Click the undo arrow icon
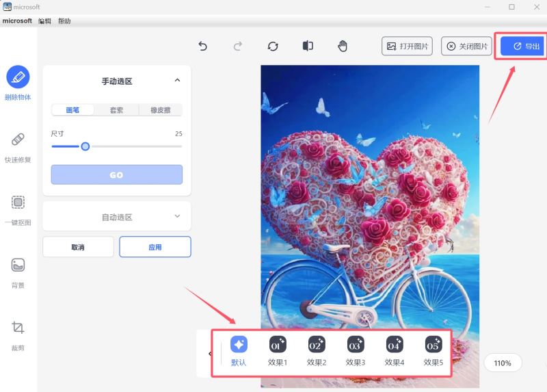The image size is (547, 392). click(x=202, y=46)
